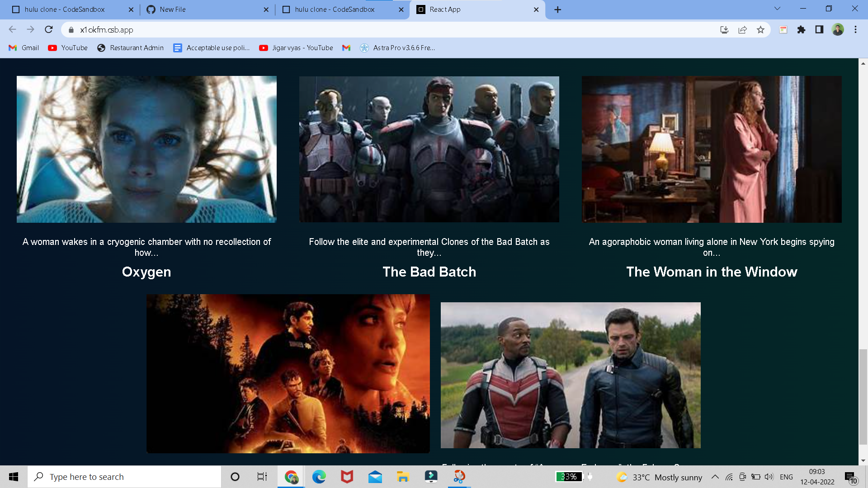Open the Astra Pro v3.6.6 bookmark
The image size is (868, 488).
(397, 48)
